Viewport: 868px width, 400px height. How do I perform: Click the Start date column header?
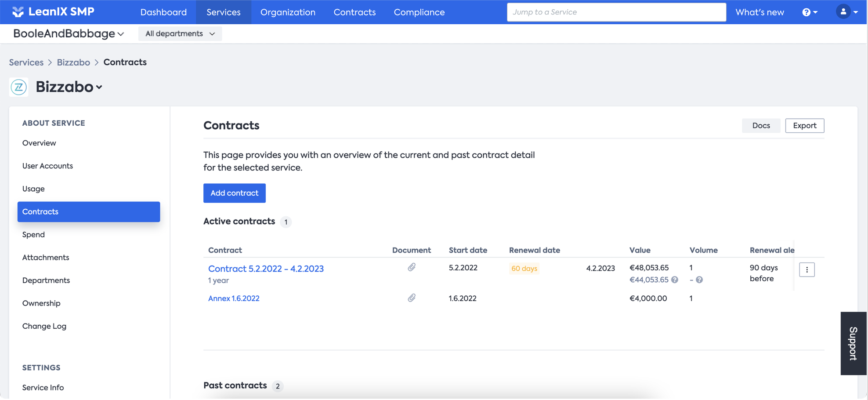[468, 250]
